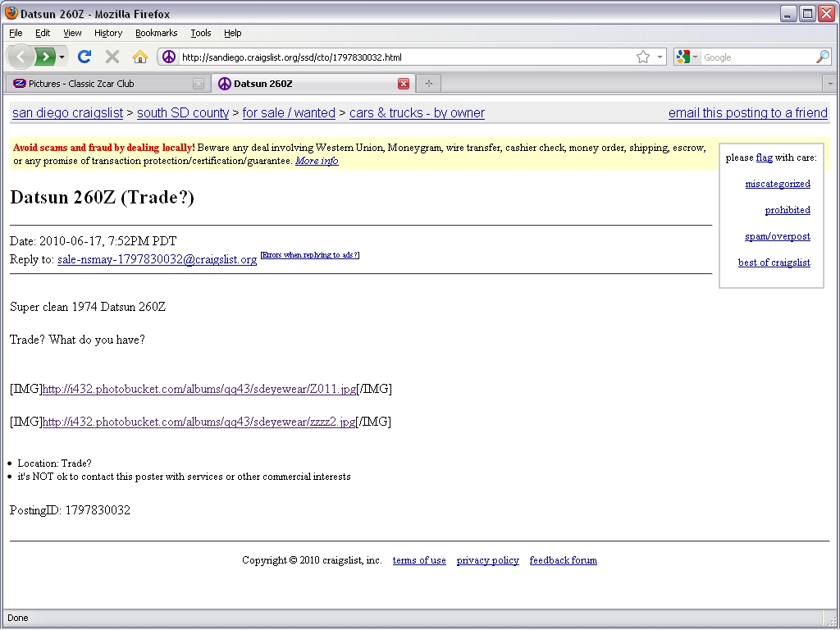Open the feedback forum link
The width and height of the screenshot is (840, 630).
point(563,560)
